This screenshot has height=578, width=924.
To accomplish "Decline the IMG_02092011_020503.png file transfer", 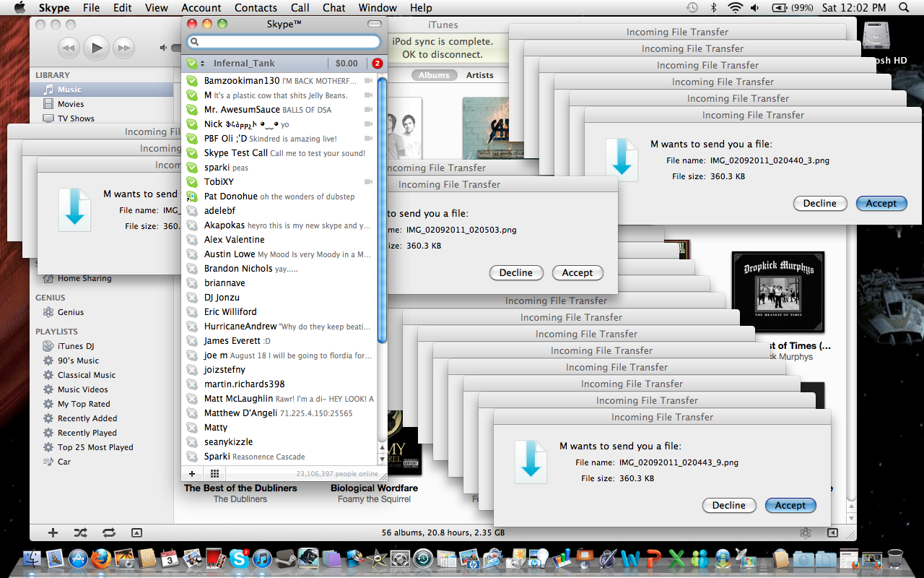I will 516,273.
